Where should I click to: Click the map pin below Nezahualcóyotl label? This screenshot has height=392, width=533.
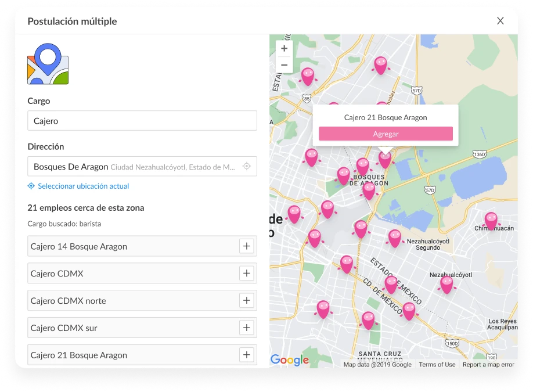446,285
